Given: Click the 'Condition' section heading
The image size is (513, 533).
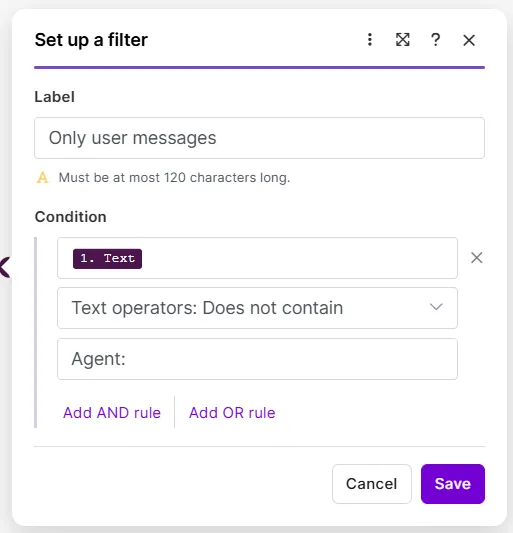Looking at the screenshot, I should pyautogui.click(x=71, y=217).
